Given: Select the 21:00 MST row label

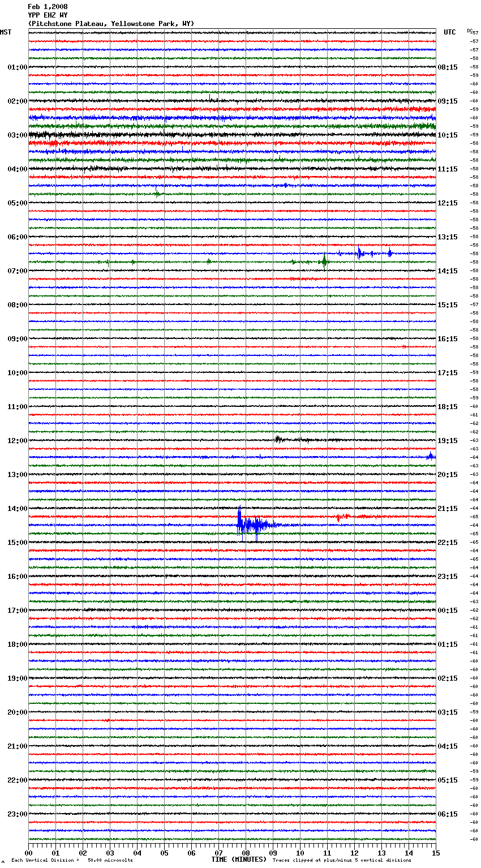Looking at the screenshot, I should pos(18,746).
